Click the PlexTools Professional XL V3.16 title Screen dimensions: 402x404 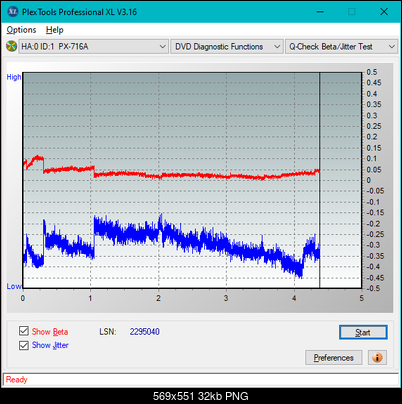tap(79, 12)
